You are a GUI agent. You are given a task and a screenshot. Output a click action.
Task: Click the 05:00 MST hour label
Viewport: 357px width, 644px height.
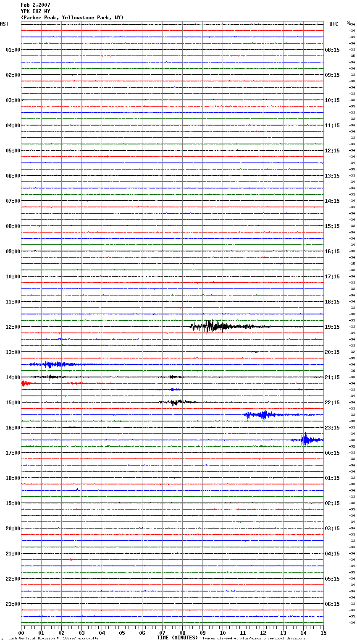(13, 151)
